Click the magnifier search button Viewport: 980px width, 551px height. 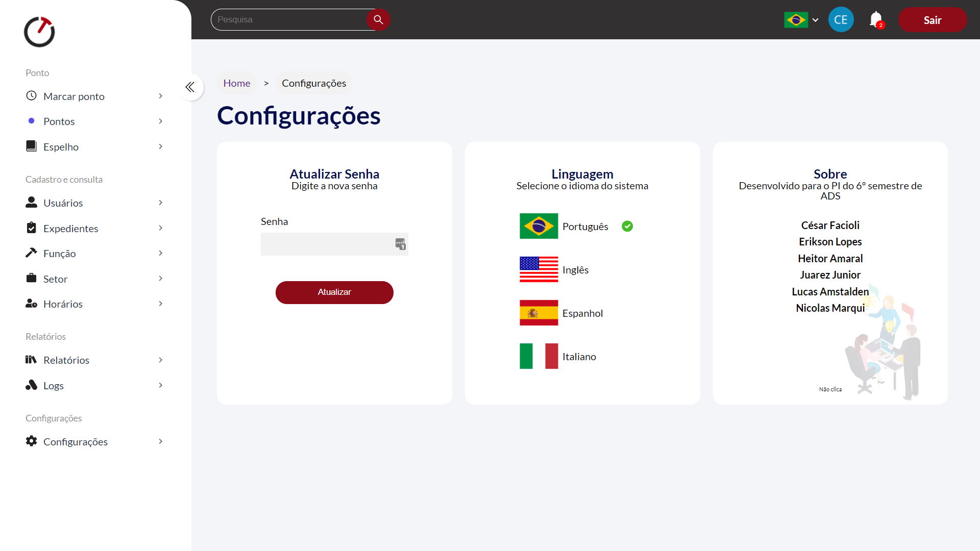378,19
